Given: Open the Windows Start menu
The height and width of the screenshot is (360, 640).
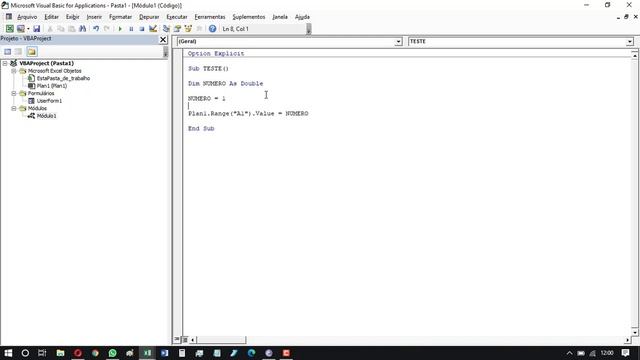Looking at the screenshot, I should click(x=8, y=353).
